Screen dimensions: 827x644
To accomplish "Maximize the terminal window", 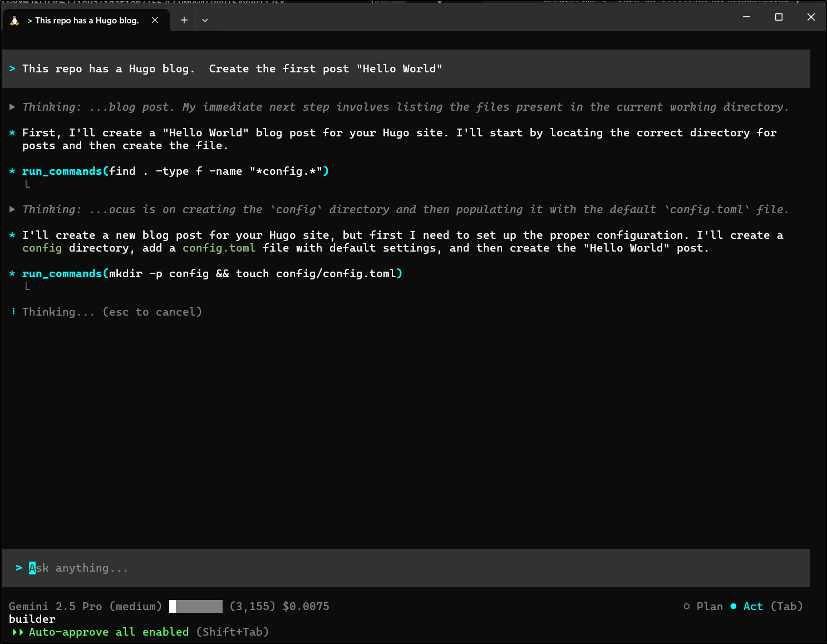I will point(779,17).
